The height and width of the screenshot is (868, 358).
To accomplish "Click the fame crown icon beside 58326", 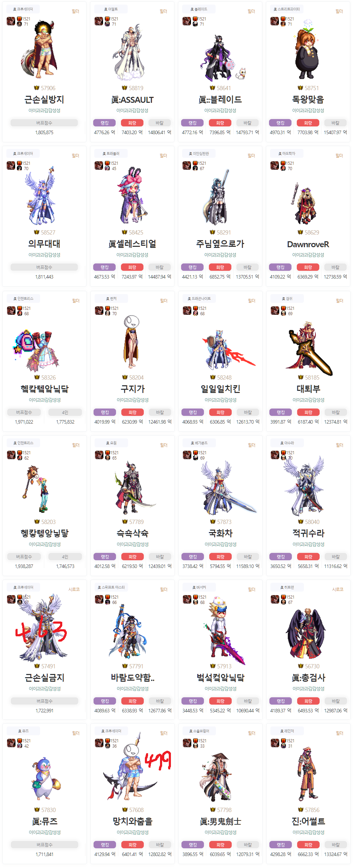I will (x=37, y=377).
